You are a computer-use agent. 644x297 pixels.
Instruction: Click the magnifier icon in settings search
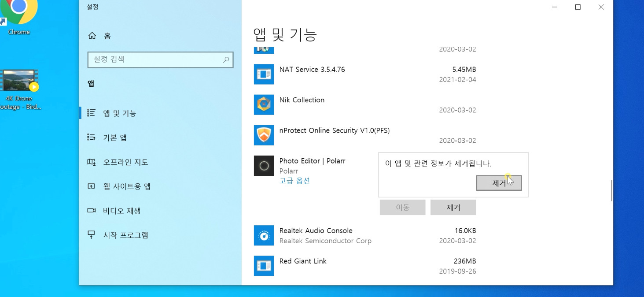click(226, 60)
